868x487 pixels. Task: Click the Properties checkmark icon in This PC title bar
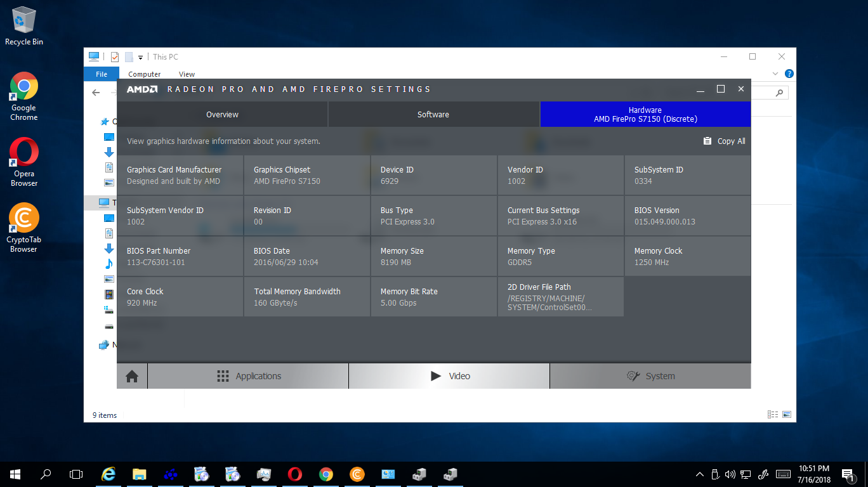pos(115,57)
